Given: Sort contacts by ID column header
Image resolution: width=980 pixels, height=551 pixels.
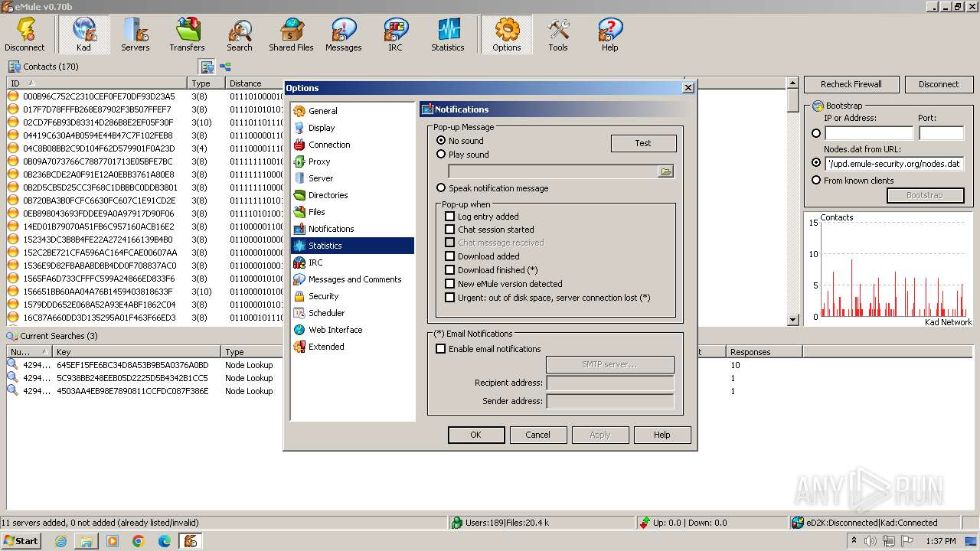Looking at the screenshot, I should pyautogui.click(x=97, y=83).
